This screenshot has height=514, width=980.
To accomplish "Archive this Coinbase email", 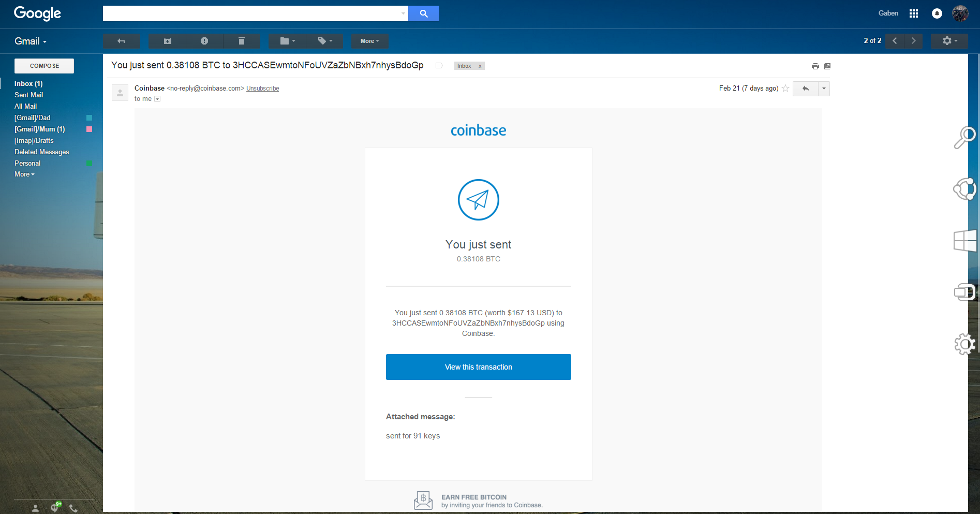I will pyautogui.click(x=168, y=41).
